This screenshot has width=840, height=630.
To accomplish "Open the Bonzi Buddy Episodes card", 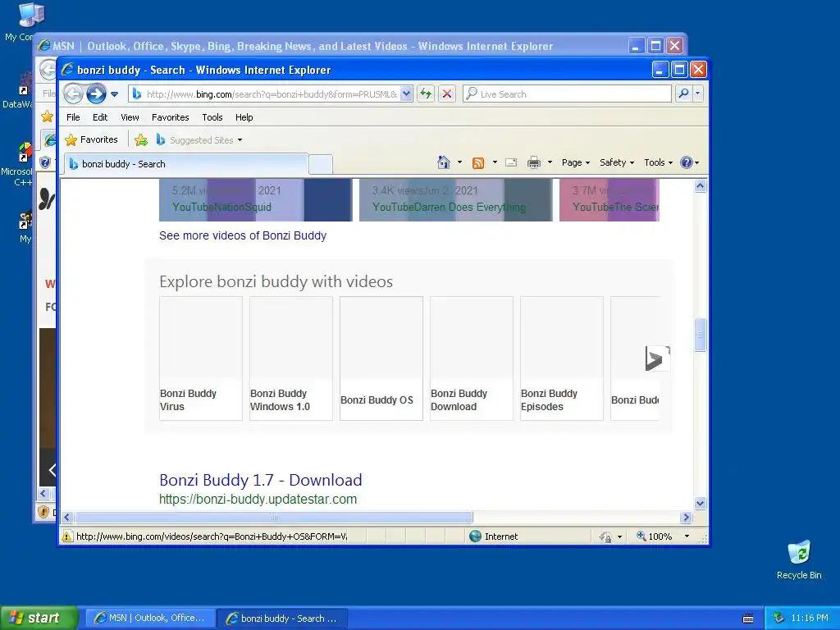I will coord(561,358).
